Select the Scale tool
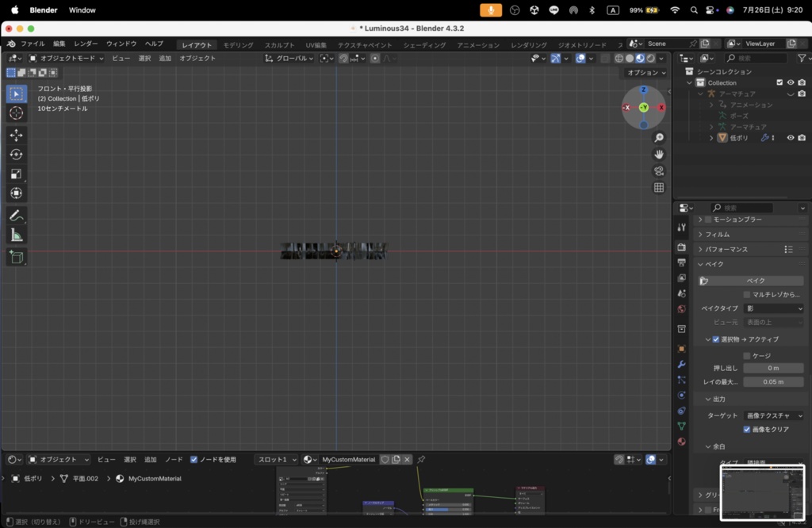 (x=16, y=174)
